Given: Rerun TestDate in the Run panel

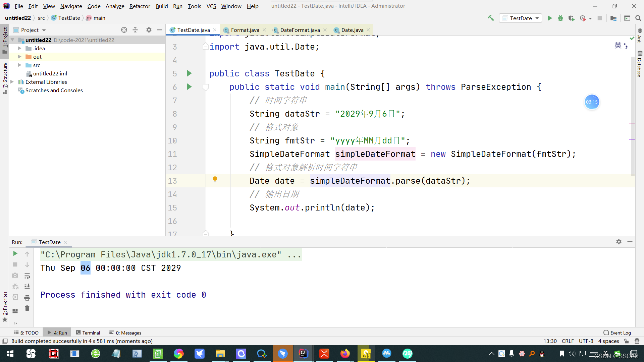Looking at the screenshot, I should (15, 254).
